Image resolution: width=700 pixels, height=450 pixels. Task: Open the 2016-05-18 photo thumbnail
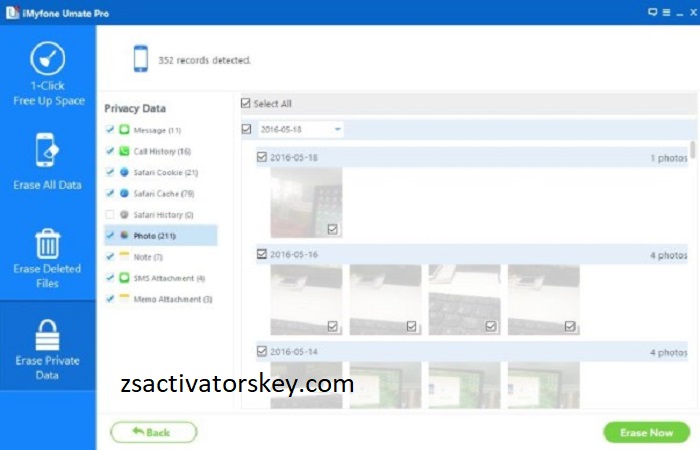click(x=306, y=202)
